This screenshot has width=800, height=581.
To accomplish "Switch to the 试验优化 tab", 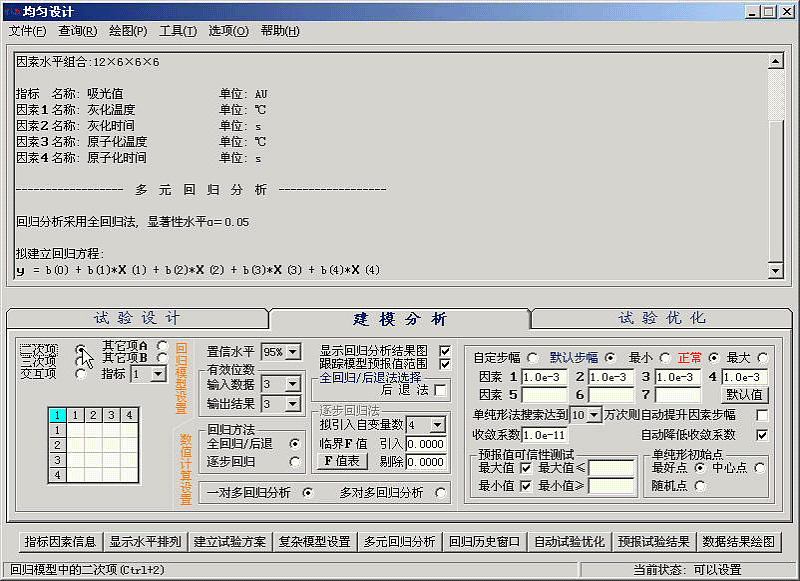I will (661, 318).
